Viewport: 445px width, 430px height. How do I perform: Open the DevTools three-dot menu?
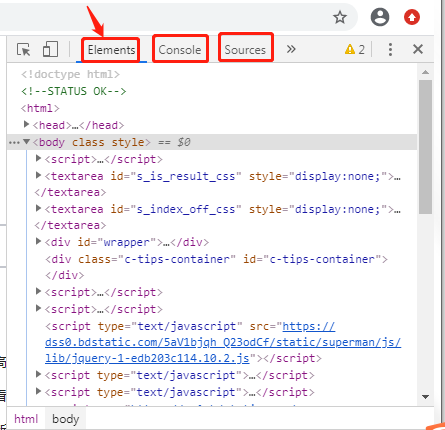pos(390,49)
